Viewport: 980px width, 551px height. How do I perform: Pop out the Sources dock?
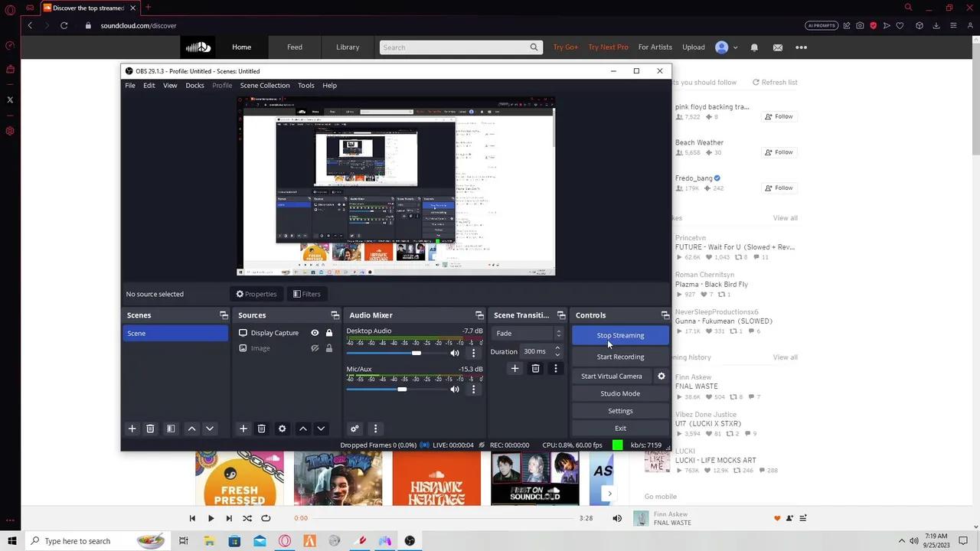click(x=335, y=315)
